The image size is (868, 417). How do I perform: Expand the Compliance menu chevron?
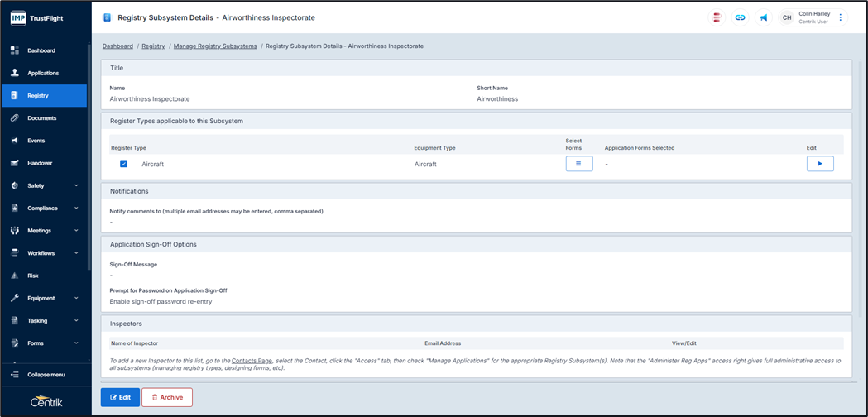click(76, 208)
